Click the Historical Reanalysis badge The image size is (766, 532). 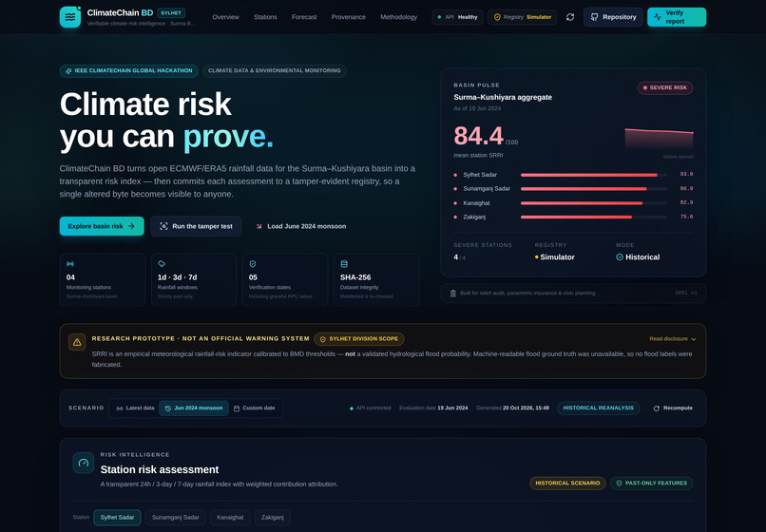pyautogui.click(x=599, y=408)
